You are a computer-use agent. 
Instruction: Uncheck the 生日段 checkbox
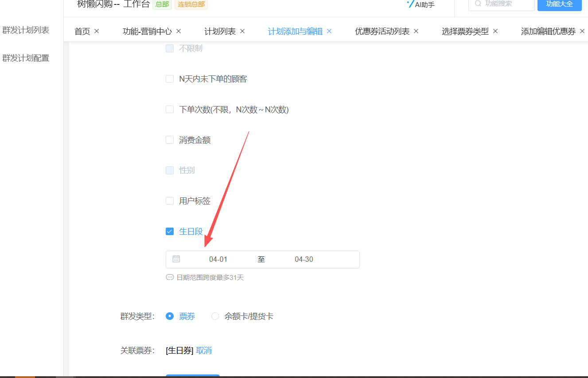click(x=170, y=231)
